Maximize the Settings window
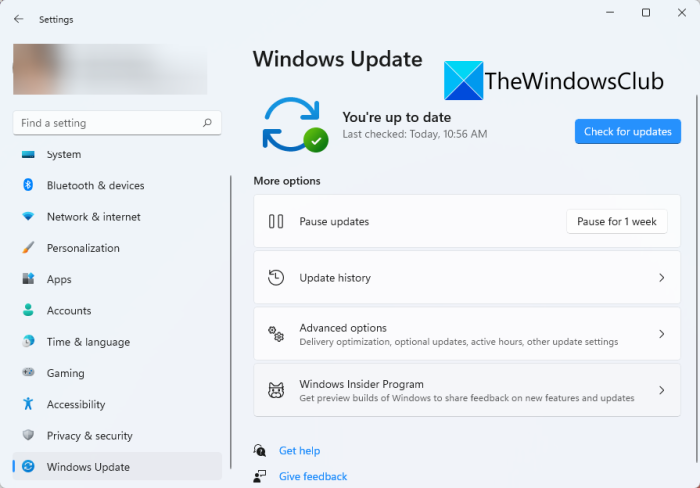 click(646, 13)
